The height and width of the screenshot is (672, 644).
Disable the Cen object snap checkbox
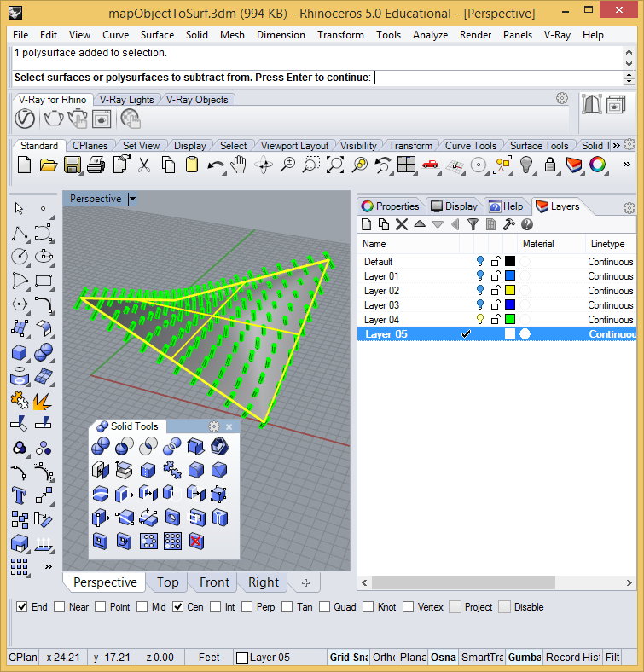click(178, 607)
